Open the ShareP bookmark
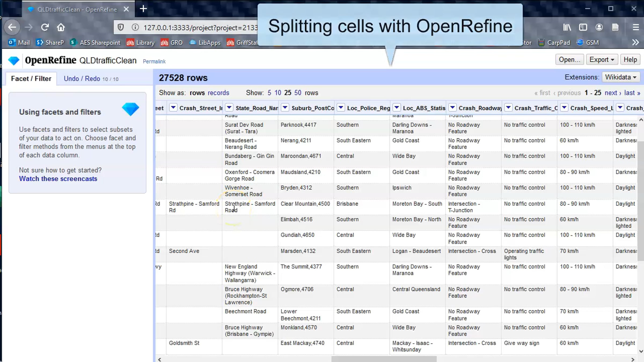This screenshot has width=644, height=362. pos(50,42)
